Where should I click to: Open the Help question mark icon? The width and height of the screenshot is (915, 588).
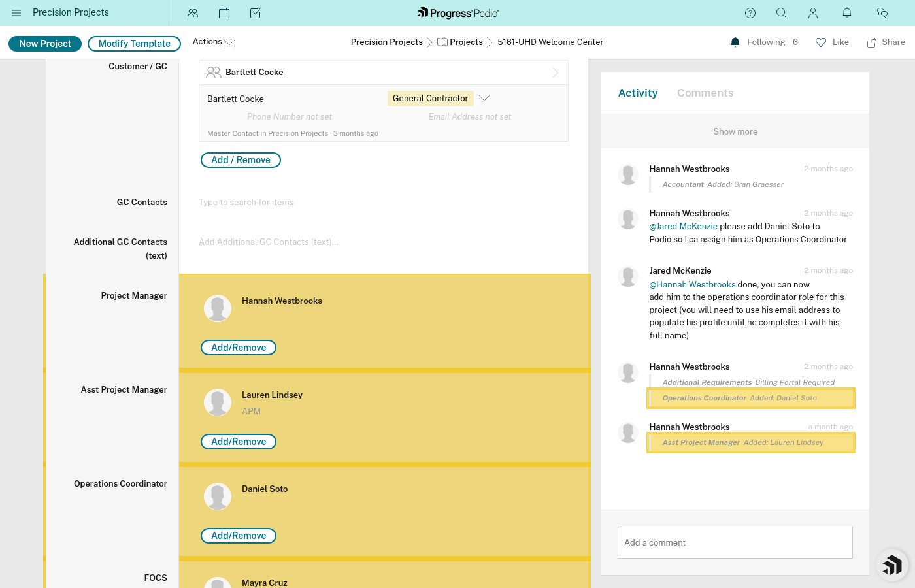coord(750,13)
